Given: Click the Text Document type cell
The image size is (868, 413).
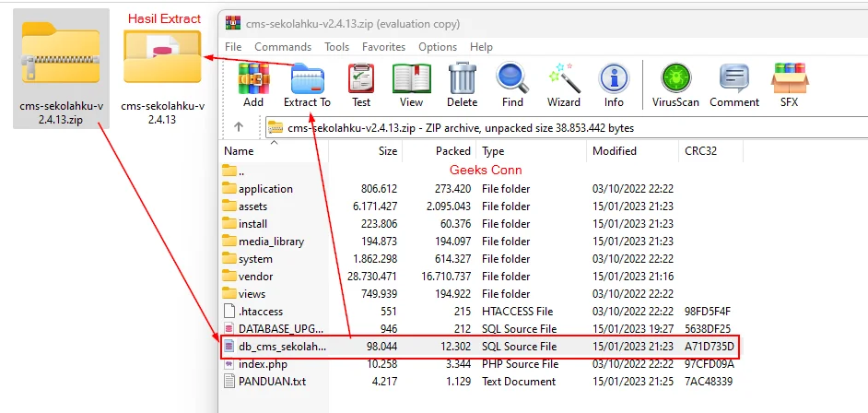Looking at the screenshot, I should pyautogui.click(x=519, y=382).
